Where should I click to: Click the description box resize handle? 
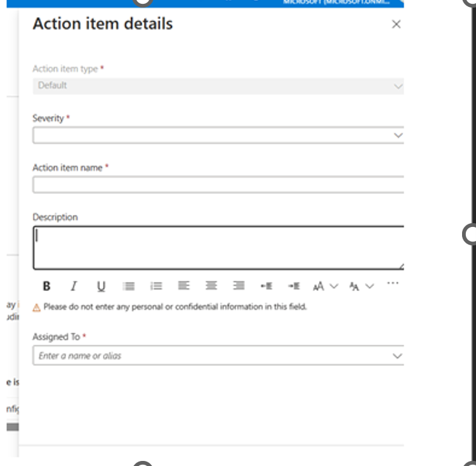coord(401,266)
